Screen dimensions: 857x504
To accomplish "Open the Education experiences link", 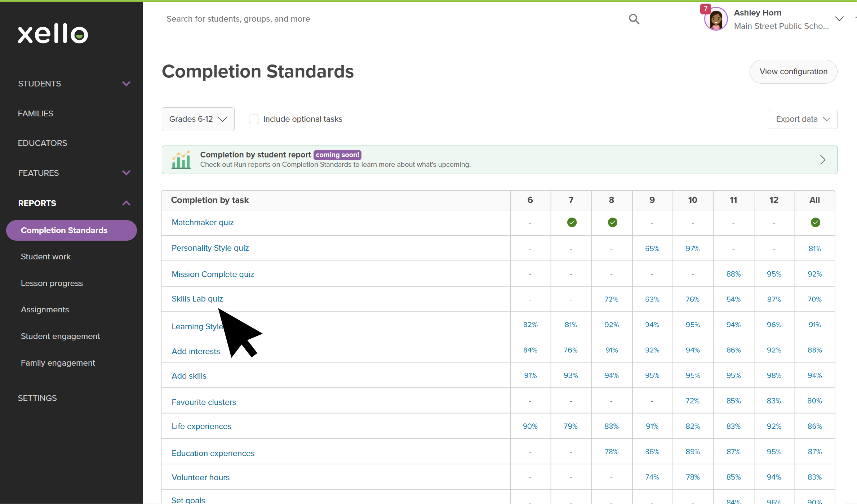I will tap(213, 453).
